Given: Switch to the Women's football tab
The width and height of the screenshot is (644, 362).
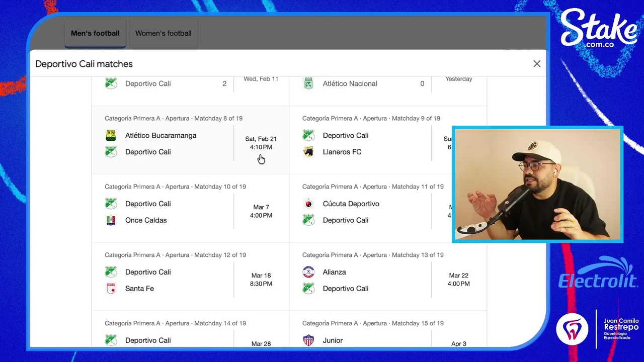Looking at the screenshot, I should click(164, 33).
